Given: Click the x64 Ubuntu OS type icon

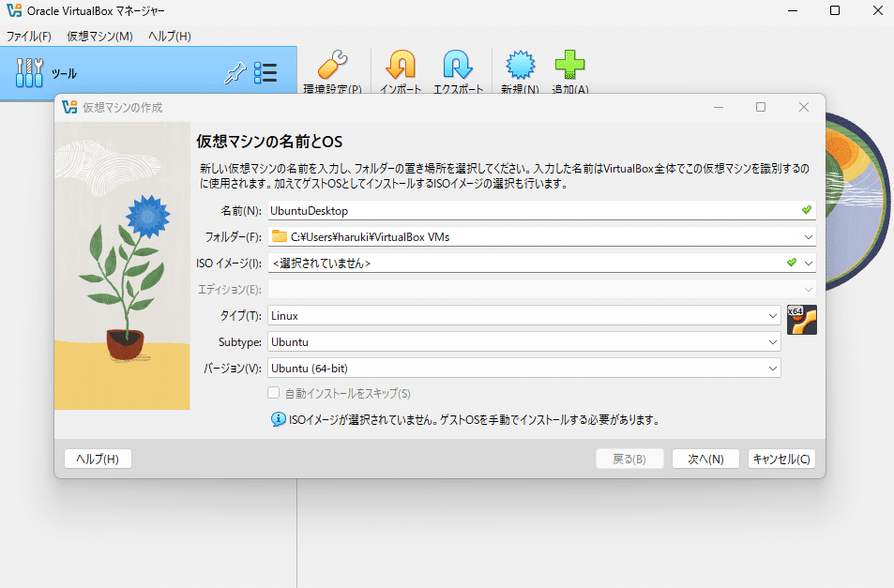Looking at the screenshot, I should click(x=802, y=320).
